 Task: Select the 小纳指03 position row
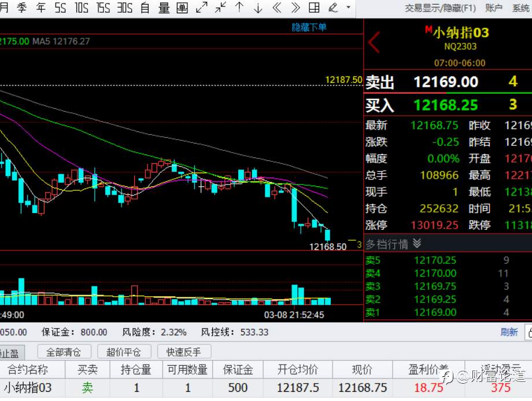click(x=266, y=388)
